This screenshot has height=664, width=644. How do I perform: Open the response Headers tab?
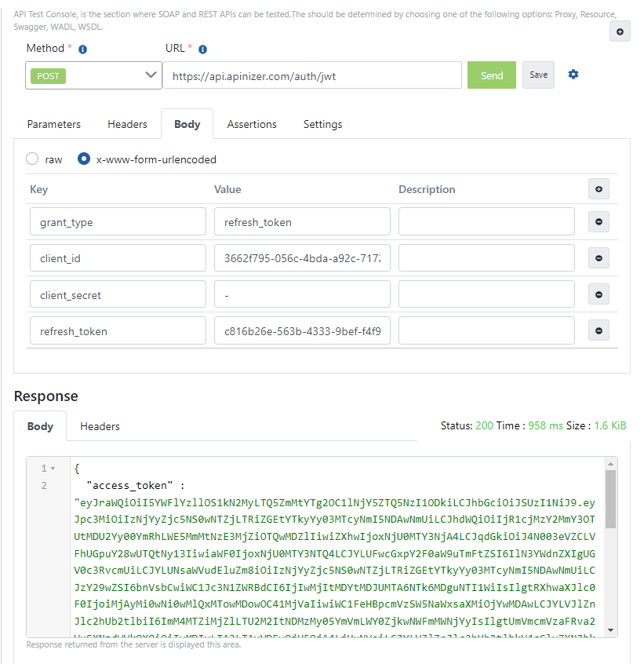pyautogui.click(x=100, y=426)
